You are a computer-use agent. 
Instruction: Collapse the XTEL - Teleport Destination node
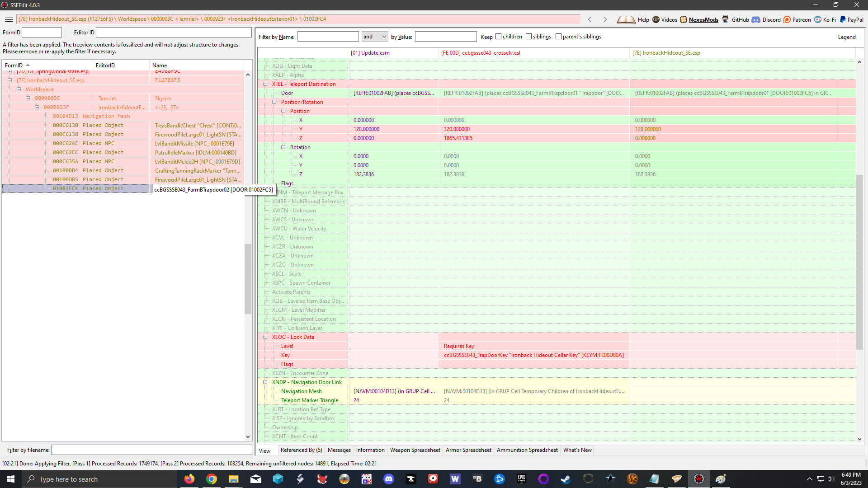265,84
